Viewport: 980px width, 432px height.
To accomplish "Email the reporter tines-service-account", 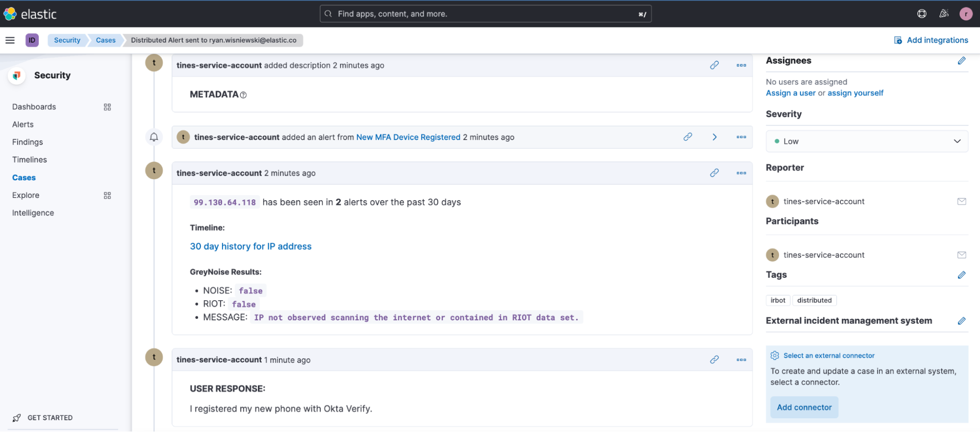I will click(961, 201).
